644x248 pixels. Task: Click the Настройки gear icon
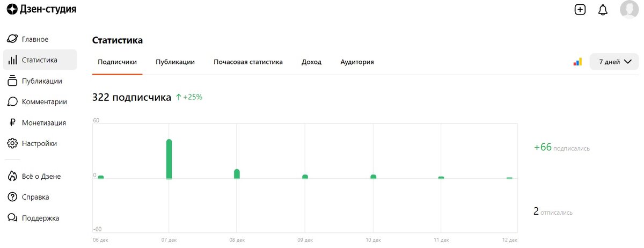coord(12,143)
